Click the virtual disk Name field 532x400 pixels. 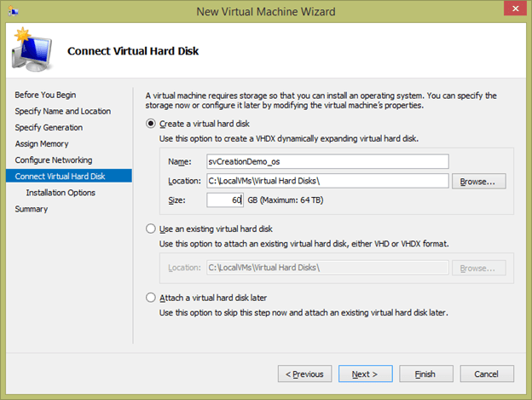pyautogui.click(x=327, y=161)
